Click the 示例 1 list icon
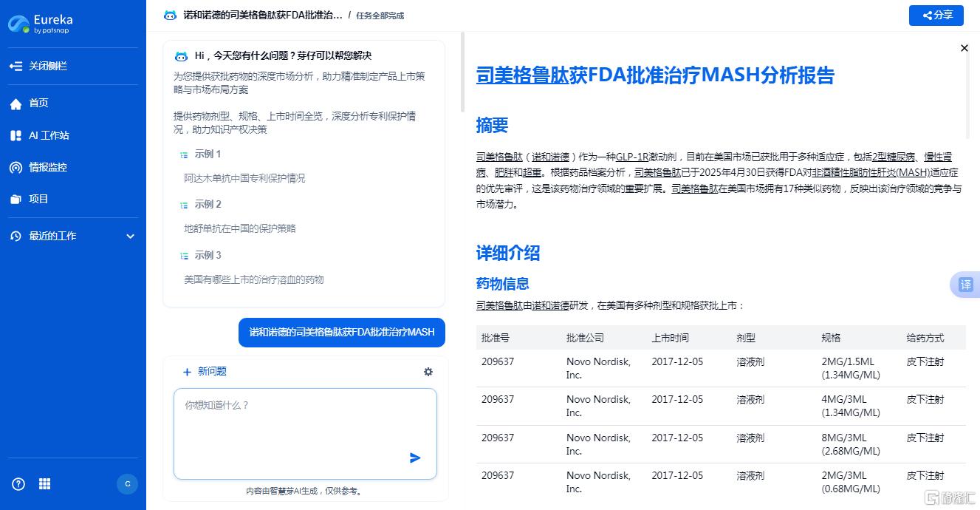The image size is (980, 510). pyautogui.click(x=184, y=154)
